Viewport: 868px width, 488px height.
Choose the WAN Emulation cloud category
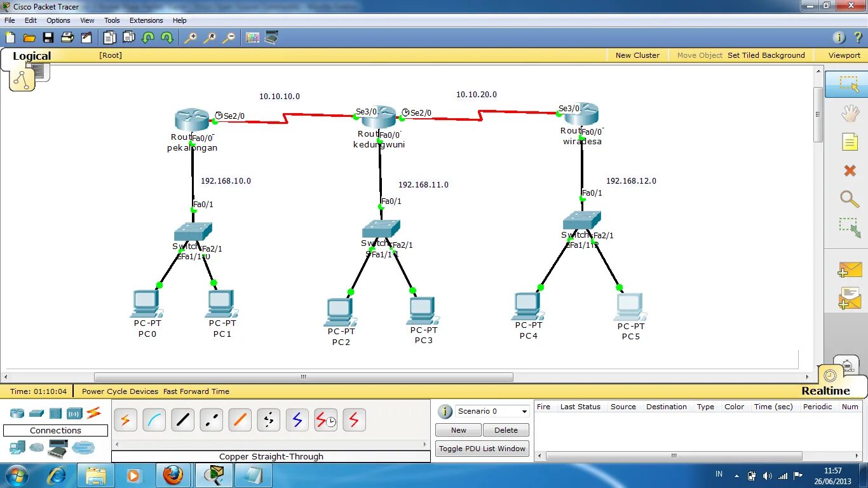coord(37,448)
